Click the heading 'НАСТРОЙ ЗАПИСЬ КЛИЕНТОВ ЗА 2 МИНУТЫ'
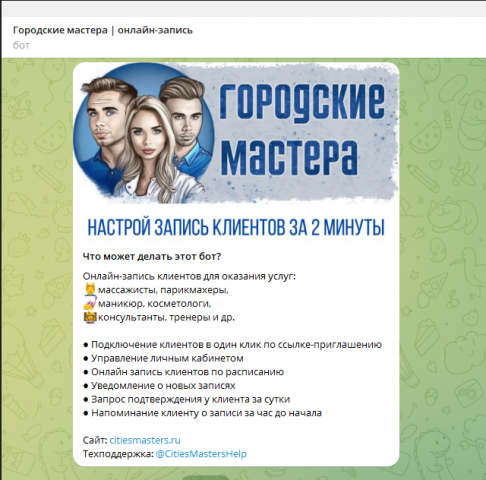486x480 pixels. tap(236, 228)
